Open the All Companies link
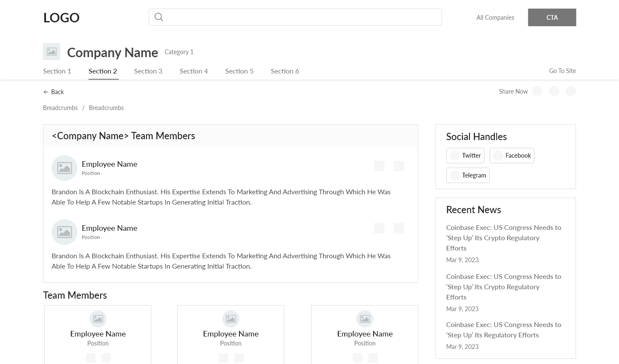Screen dimensions: 619x364 [x=495, y=18]
